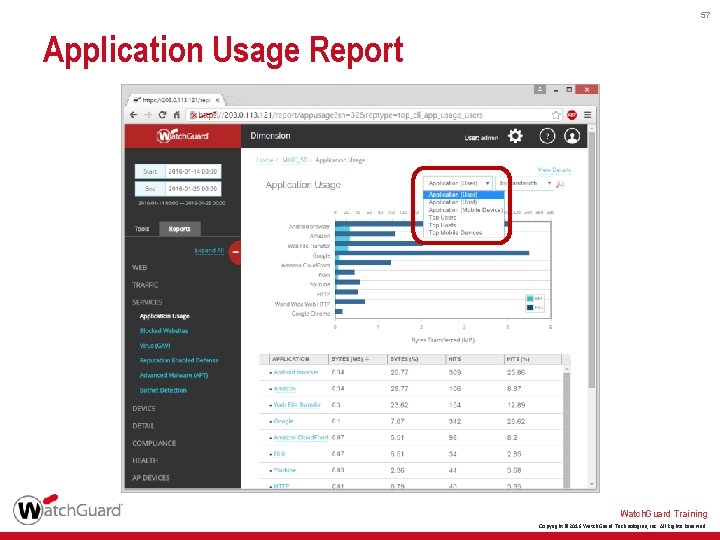Bookmark page with star icon

[556, 115]
